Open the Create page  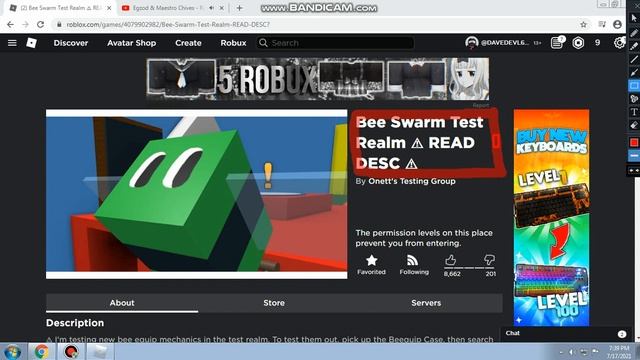(188, 43)
